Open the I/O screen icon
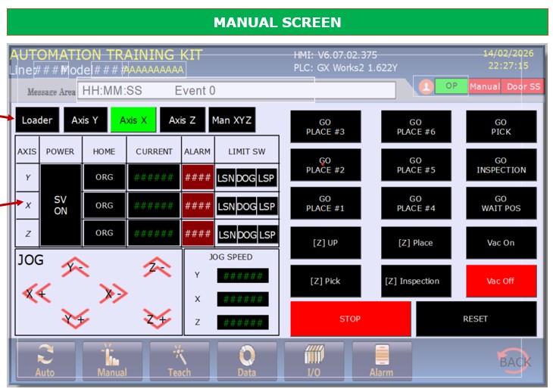Viewport: 553px width, 392px height. [x=314, y=361]
